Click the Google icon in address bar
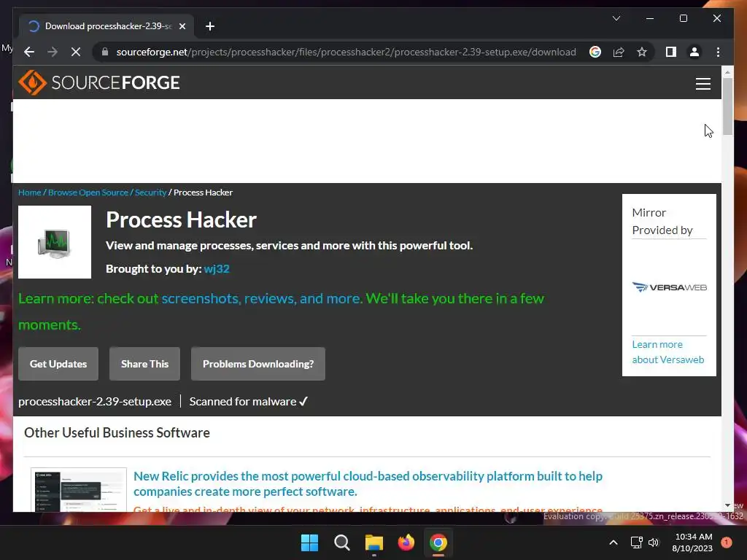Screen dimensions: 747x560 click(595, 52)
